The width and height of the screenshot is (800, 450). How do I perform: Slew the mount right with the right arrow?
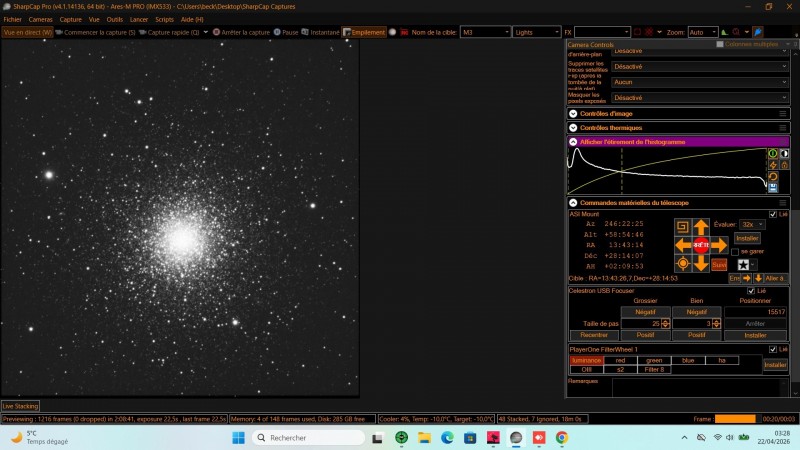pos(719,245)
